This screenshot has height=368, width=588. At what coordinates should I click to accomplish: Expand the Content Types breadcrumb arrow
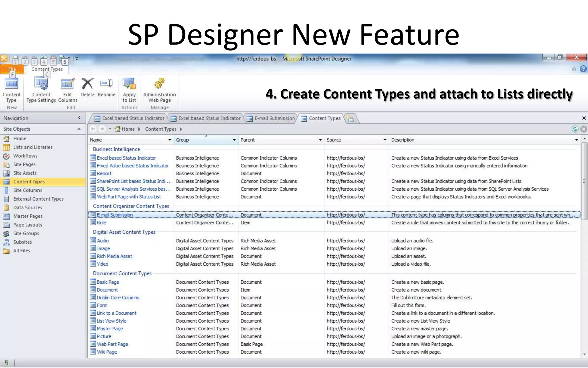tap(181, 129)
